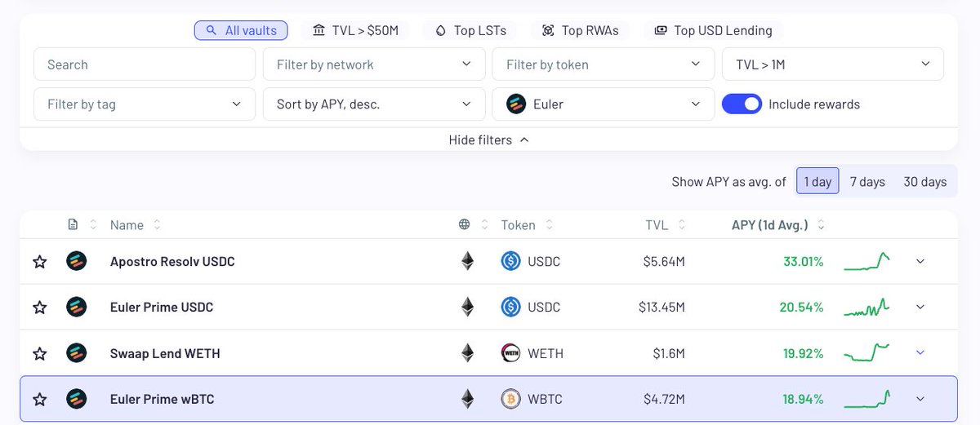Click sort arrows next to APY header

pos(821,224)
